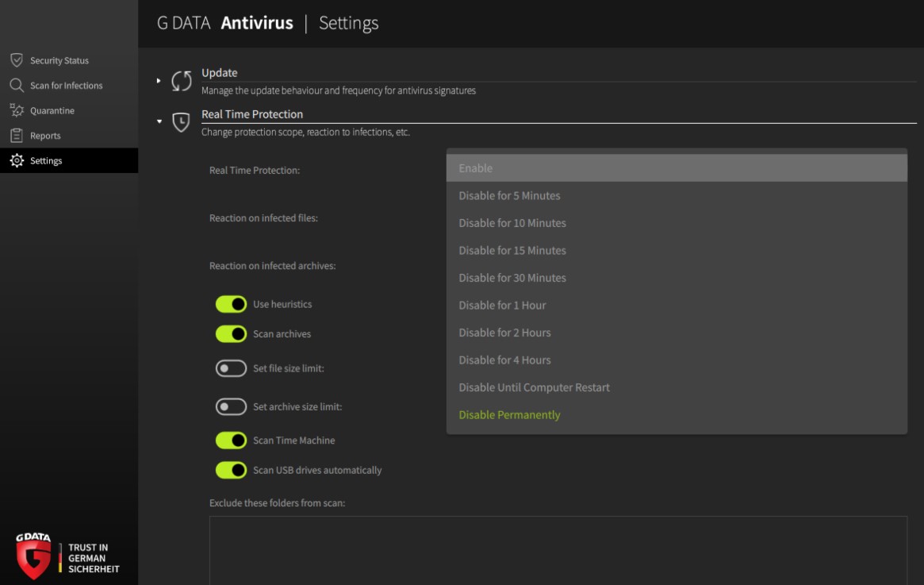Choose Disable Permanently option
Screen dimensions: 924x585
pyautogui.click(x=677, y=415)
